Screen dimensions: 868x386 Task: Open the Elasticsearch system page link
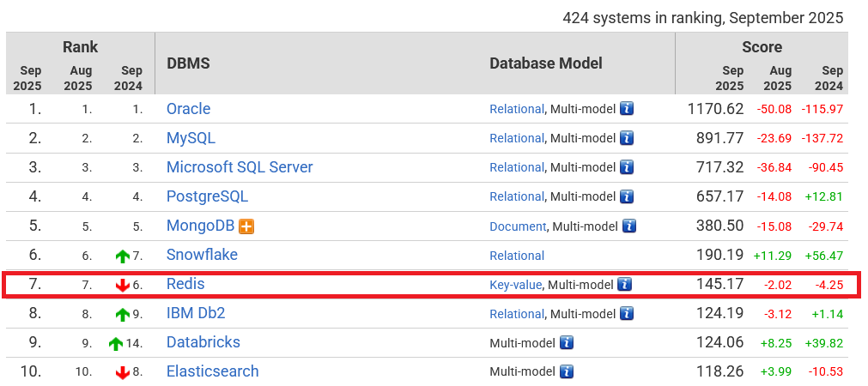point(212,371)
